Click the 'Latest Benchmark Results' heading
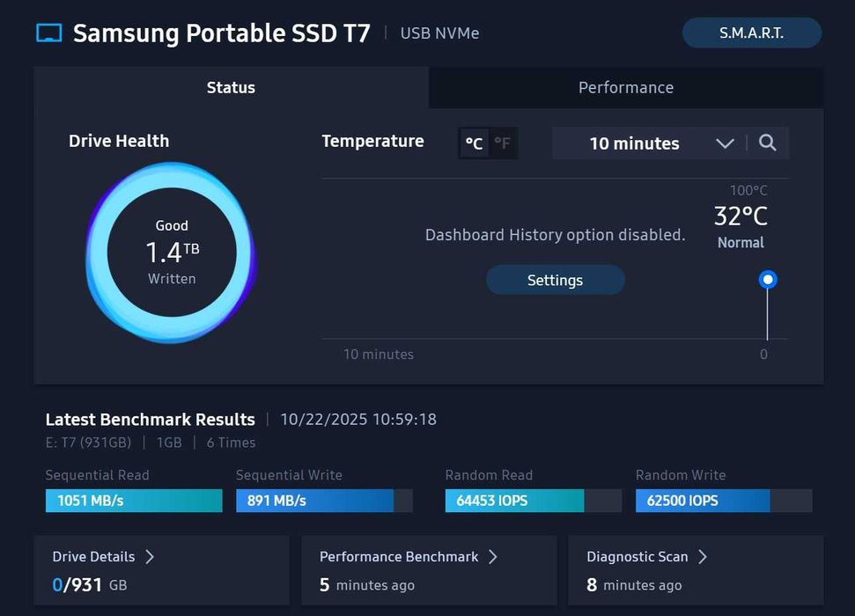Viewport: 855px width, 616px height. pyautogui.click(x=150, y=419)
